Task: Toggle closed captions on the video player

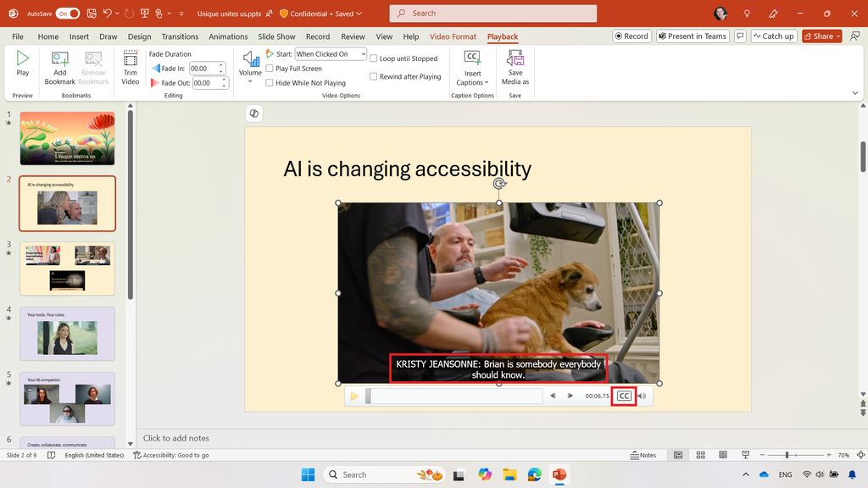Action: pos(623,395)
